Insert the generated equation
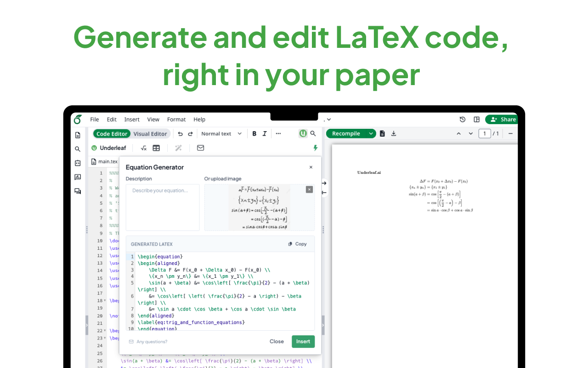The height and width of the screenshot is (368, 588). tap(303, 341)
